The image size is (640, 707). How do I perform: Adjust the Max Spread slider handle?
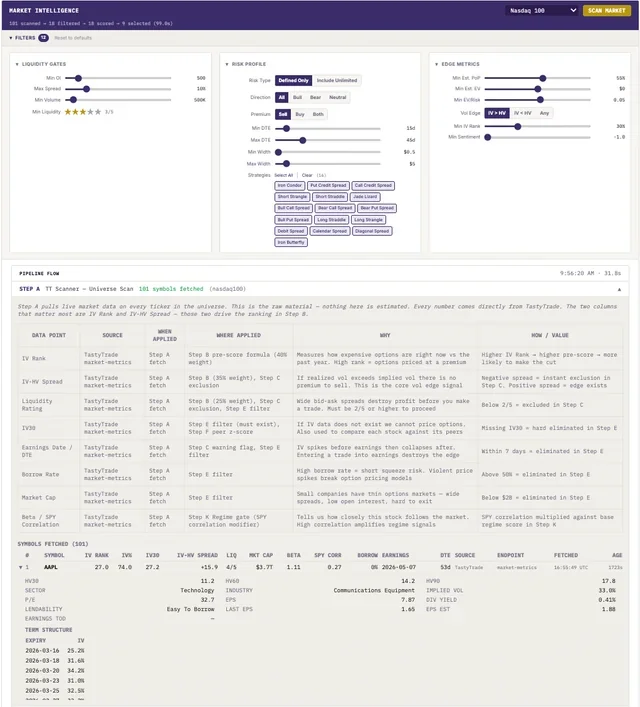(86, 89)
